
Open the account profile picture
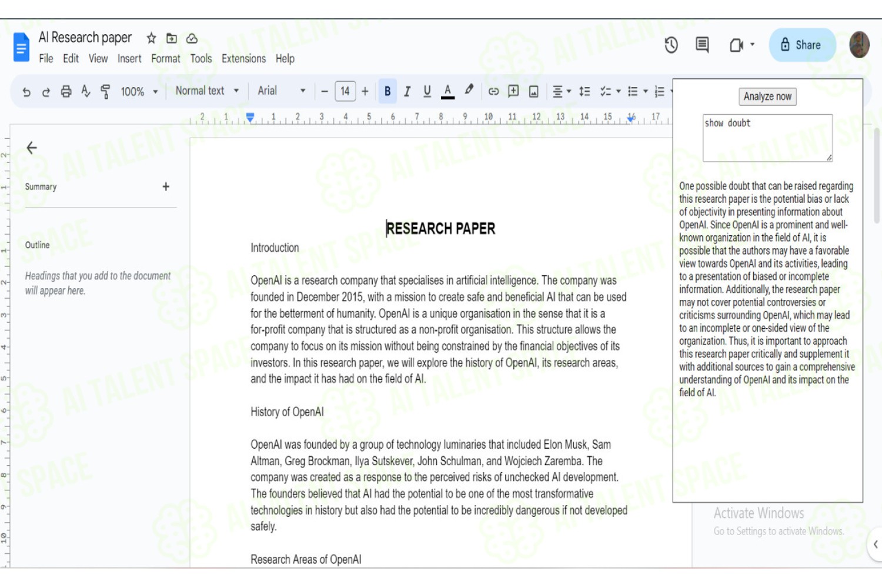click(859, 45)
